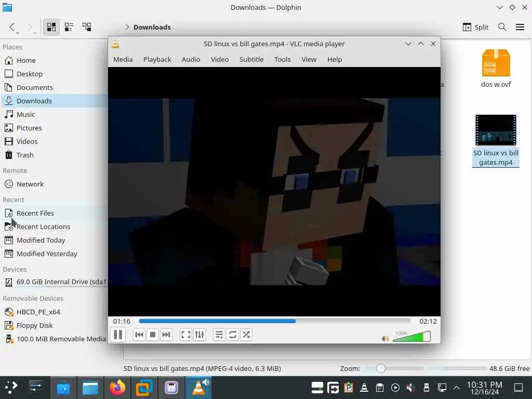Click the muted volume tray icon
This screenshot has width=532, height=399.
[410, 388]
